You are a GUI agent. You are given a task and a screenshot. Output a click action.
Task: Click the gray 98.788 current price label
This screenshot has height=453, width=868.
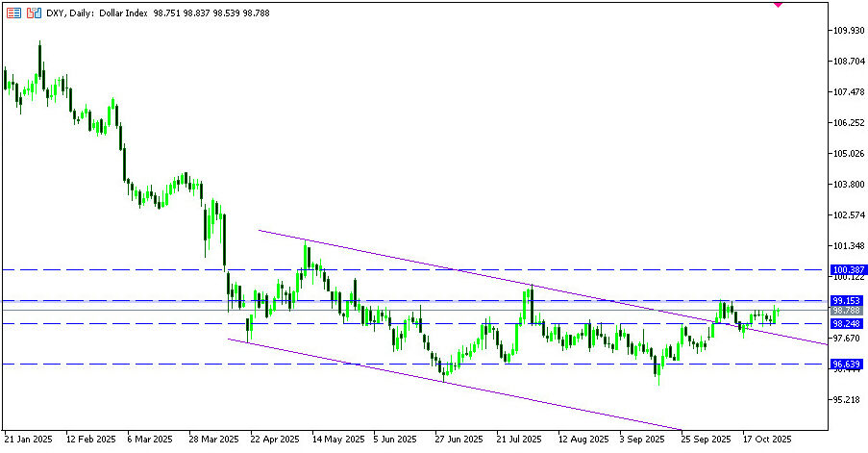[845, 311]
